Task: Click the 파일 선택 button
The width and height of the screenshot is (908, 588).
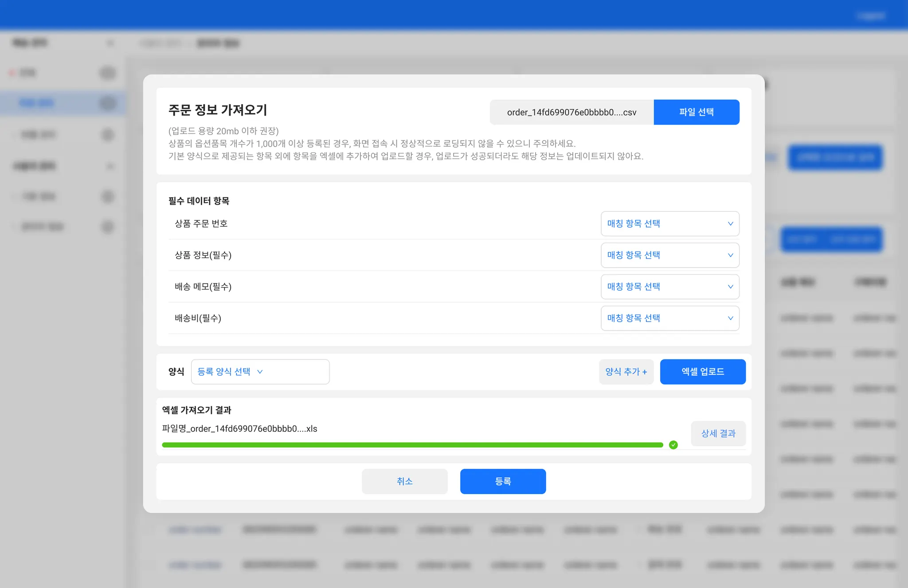Action: [x=696, y=112]
